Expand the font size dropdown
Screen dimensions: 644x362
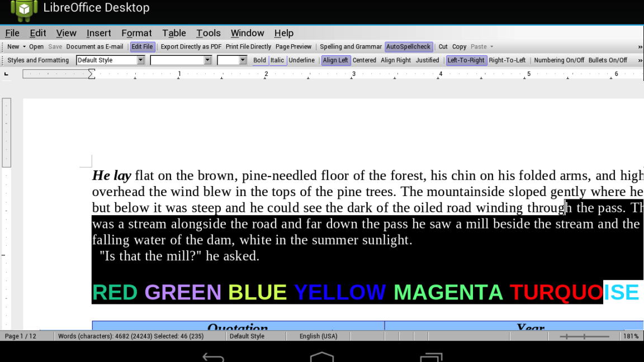pyautogui.click(x=243, y=60)
